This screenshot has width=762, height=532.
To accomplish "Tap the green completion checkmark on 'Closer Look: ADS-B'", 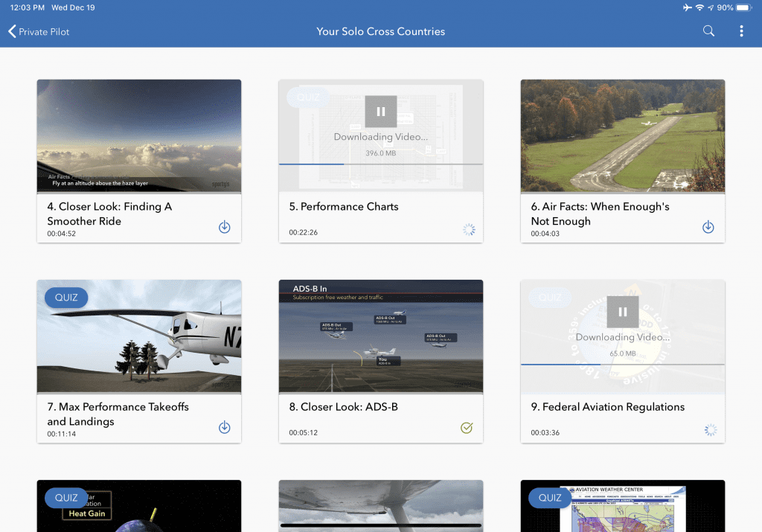I will click(467, 428).
